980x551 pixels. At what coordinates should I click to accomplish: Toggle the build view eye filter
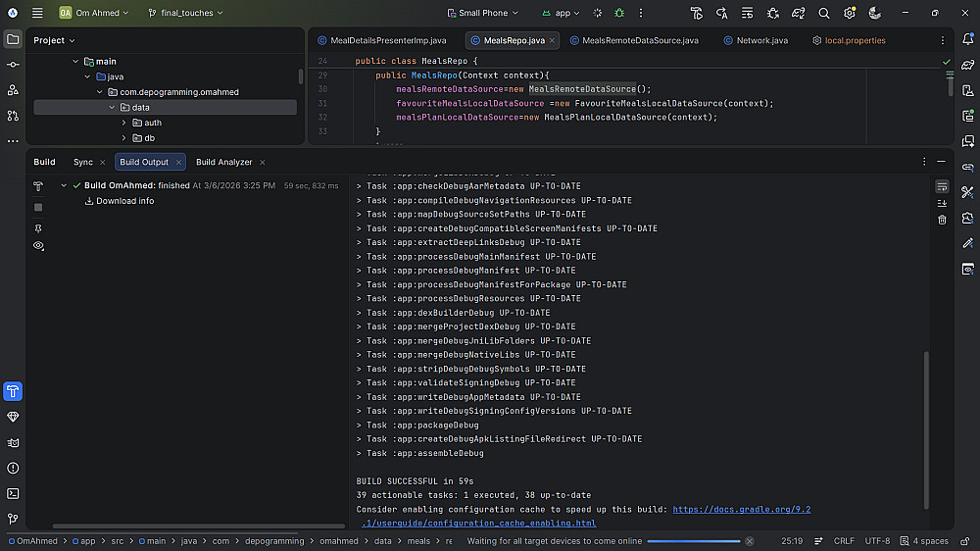point(38,245)
